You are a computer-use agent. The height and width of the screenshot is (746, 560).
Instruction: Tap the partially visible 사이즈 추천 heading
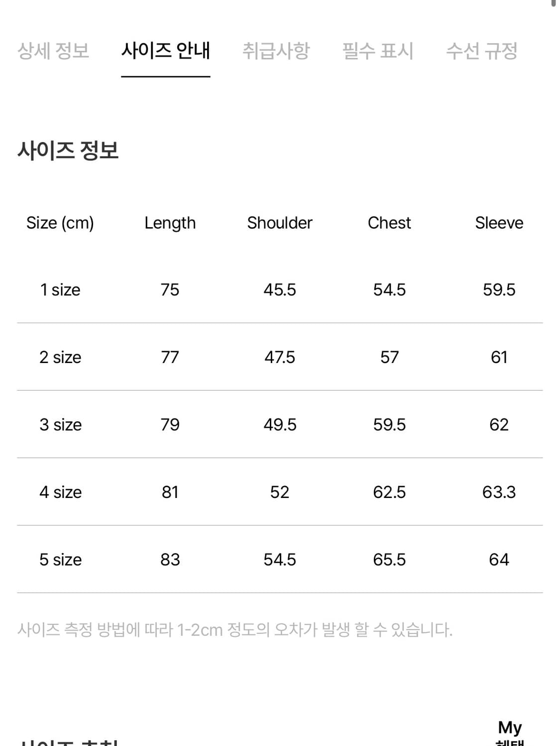pos(67,742)
